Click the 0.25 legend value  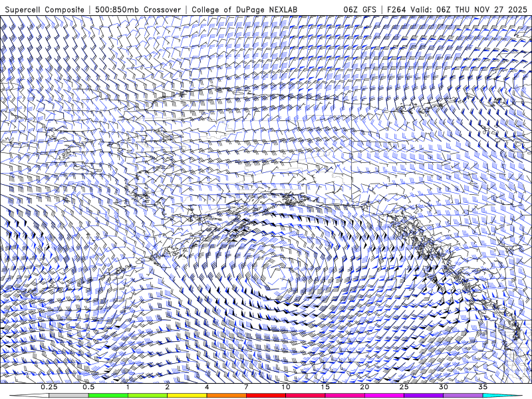[49, 387]
